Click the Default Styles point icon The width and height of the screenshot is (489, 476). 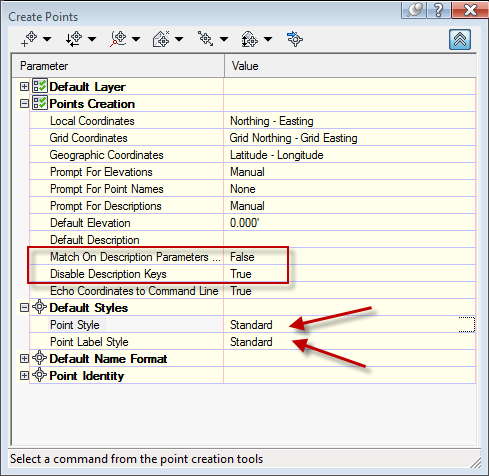(39, 307)
